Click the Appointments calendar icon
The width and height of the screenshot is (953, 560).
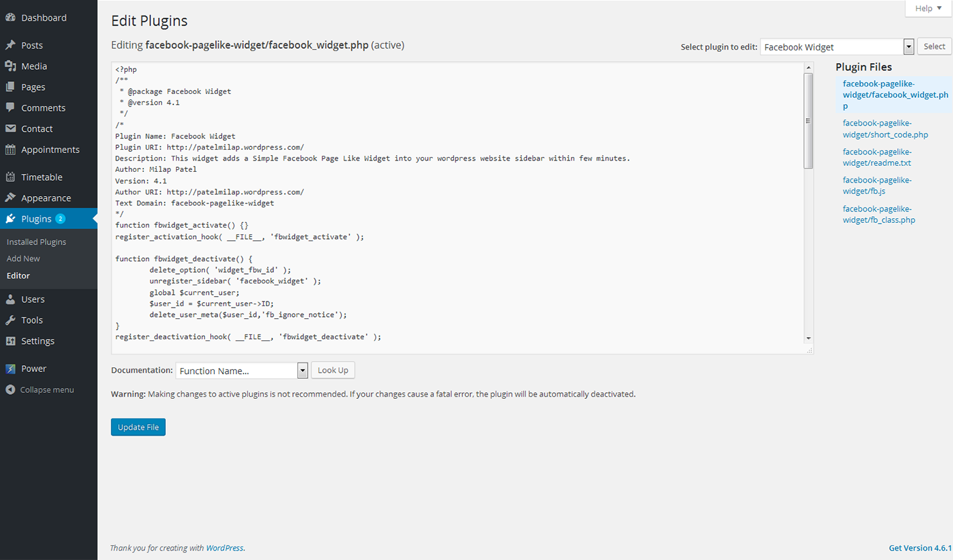click(x=11, y=149)
